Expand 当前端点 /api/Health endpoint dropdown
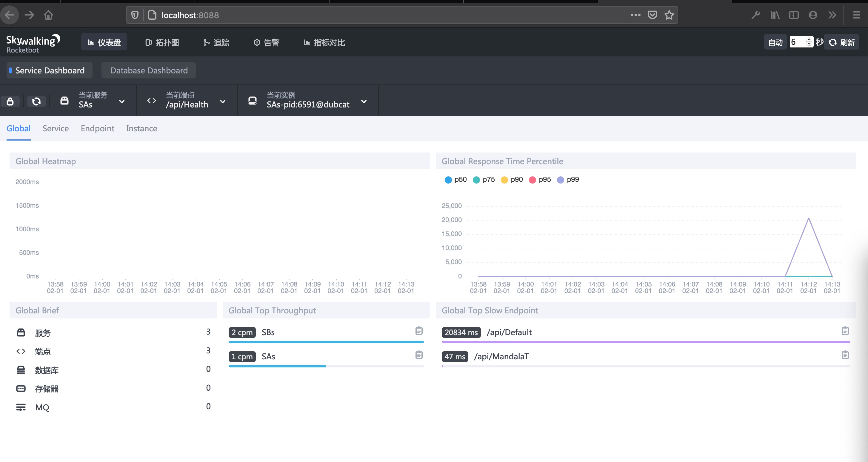868x462 pixels. click(x=187, y=100)
